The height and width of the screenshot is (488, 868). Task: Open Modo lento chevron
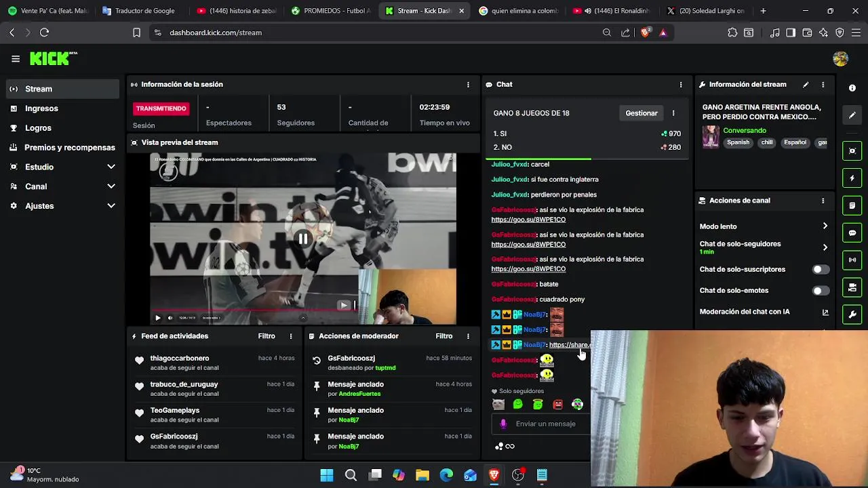[x=825, y=226]
